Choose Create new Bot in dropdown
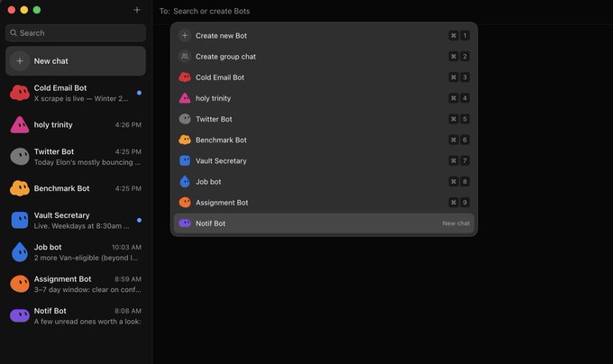The image size is (613, 364). 325,35
